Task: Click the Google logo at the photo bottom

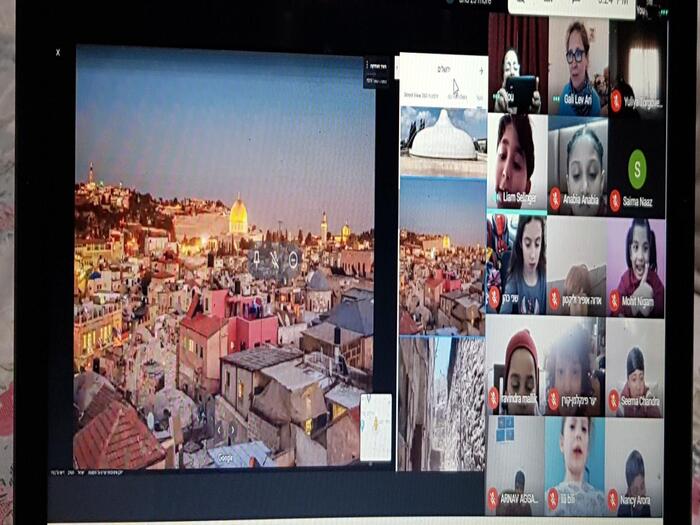Action: (225, 458)
